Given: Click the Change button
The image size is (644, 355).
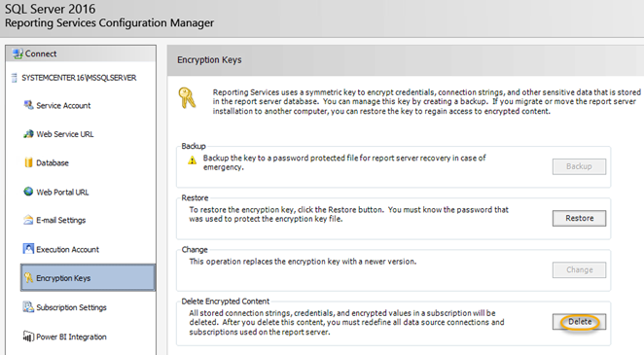Looking at the screenshot, I should (579, 269).
